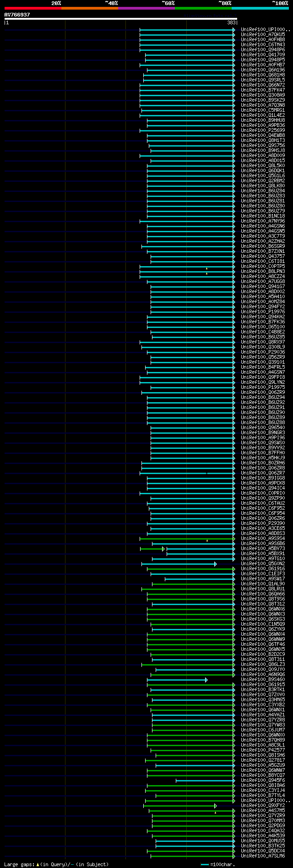Click the =100char. scale legend
This screenshot has height=868, width=293.
pyautogui.click(x=218, y=864)
